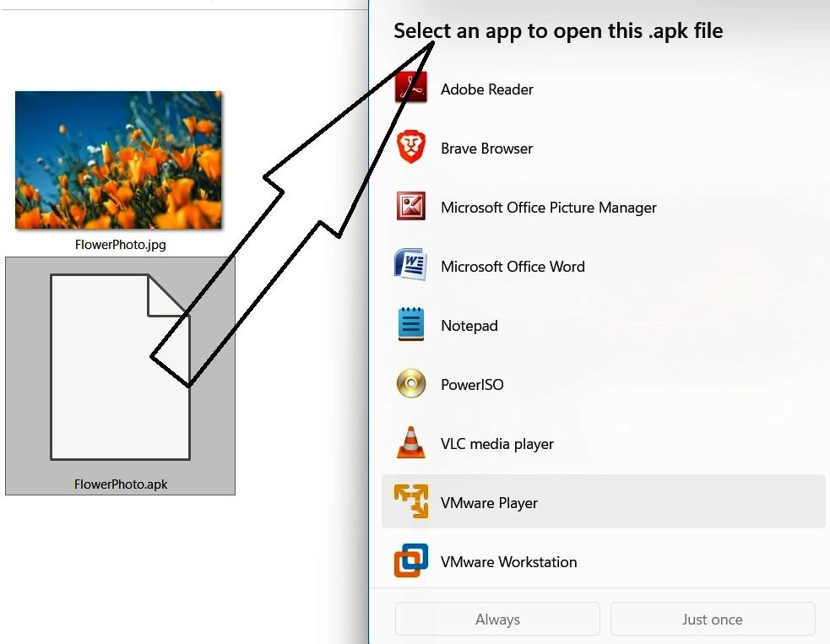Click the Always button

coord(497,619)
